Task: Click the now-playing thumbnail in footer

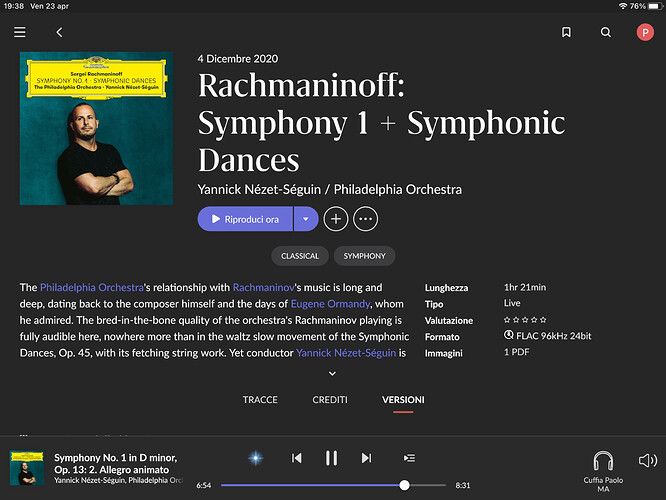Action: pyautogui.click(x=27, y=468)
